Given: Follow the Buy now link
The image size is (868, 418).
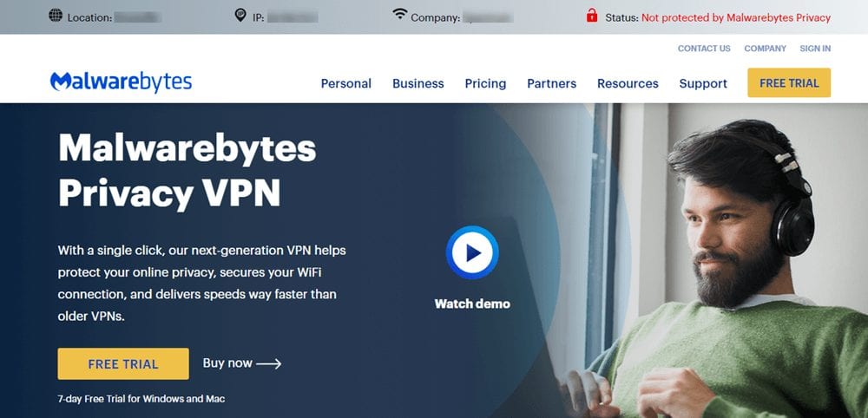Looking at the screenshot, I should click(x=242, y=363).
